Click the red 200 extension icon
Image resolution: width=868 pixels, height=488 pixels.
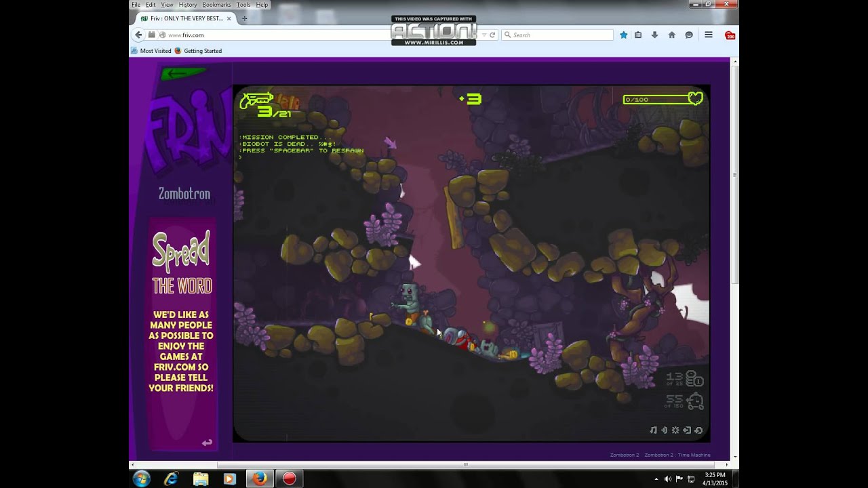(730, 35)
